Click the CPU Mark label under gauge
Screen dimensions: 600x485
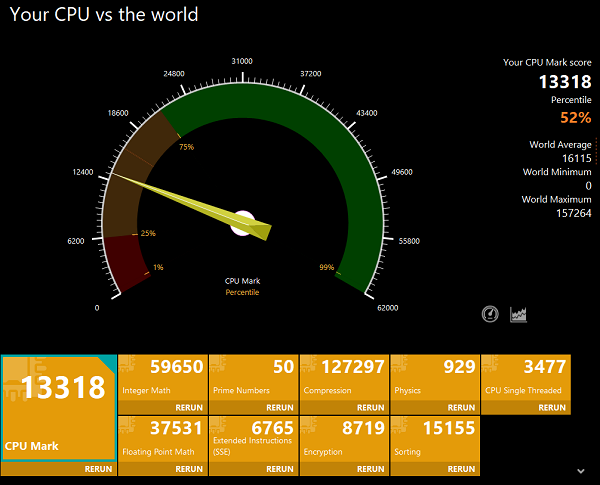click(242, 281)
